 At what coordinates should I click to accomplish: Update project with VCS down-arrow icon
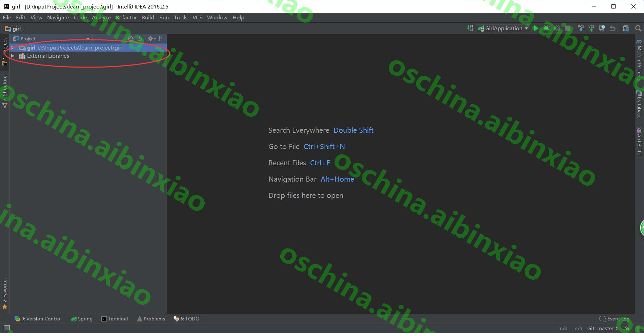[x=581, y=28]
